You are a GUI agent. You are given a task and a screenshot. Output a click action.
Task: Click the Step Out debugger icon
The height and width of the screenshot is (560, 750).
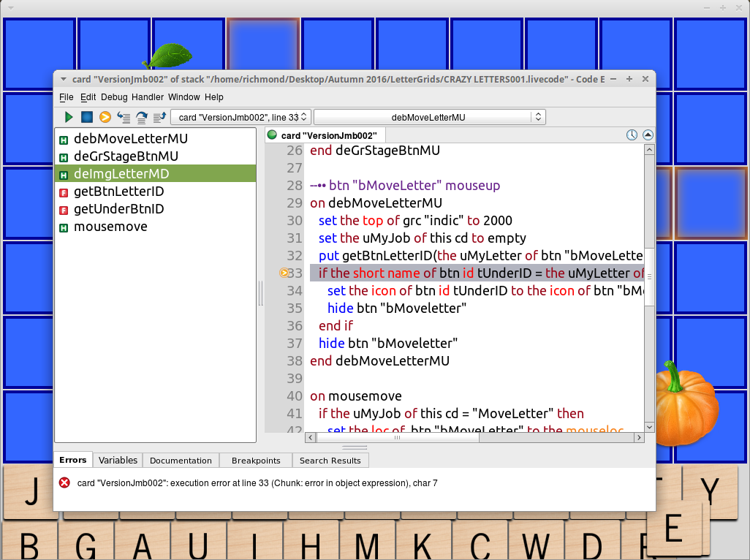click(x=159, y=117)
